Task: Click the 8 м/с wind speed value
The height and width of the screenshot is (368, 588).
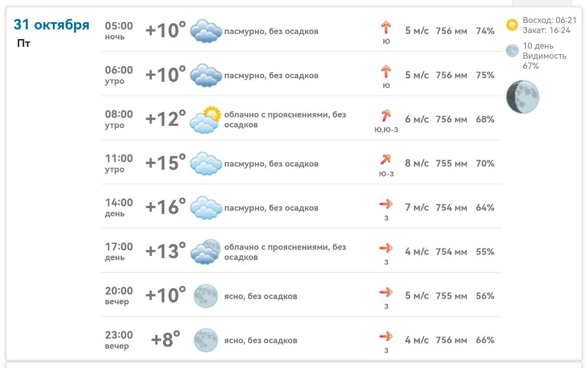Action: pyautogui.click(x=417, y=164)
